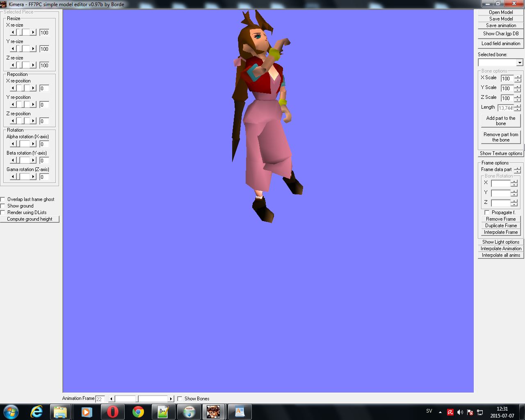Check the Propagate f. checkbox

[487, 212]
